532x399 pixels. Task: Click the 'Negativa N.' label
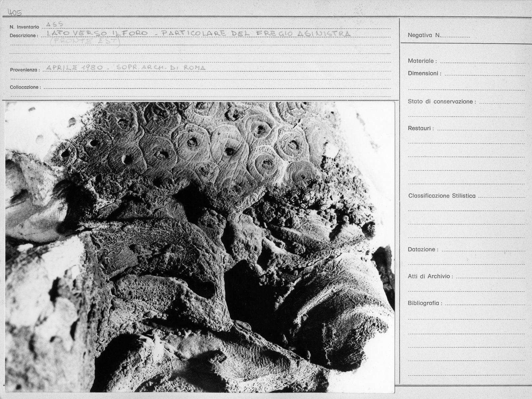pyautogui.click(x=424, y=35)
